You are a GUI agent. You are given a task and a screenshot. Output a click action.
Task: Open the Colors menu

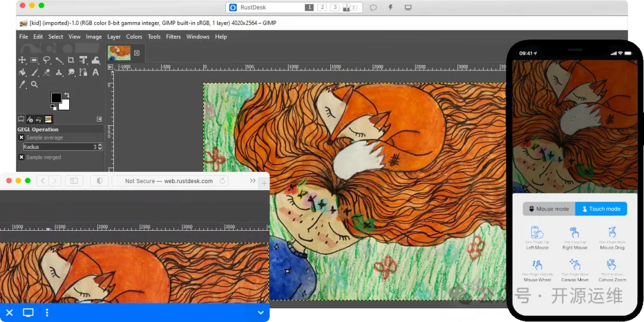(x=134, y=37)
